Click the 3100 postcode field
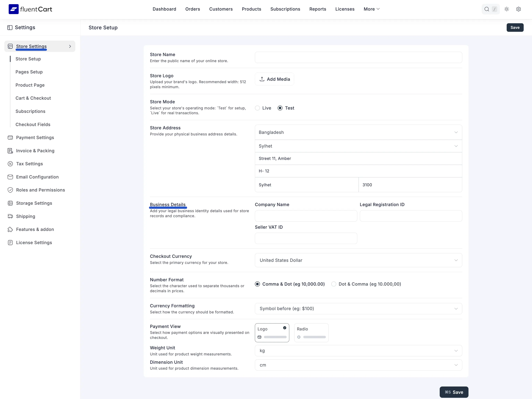This screenshot has width=532, height=399. click(x=410, y=185)
